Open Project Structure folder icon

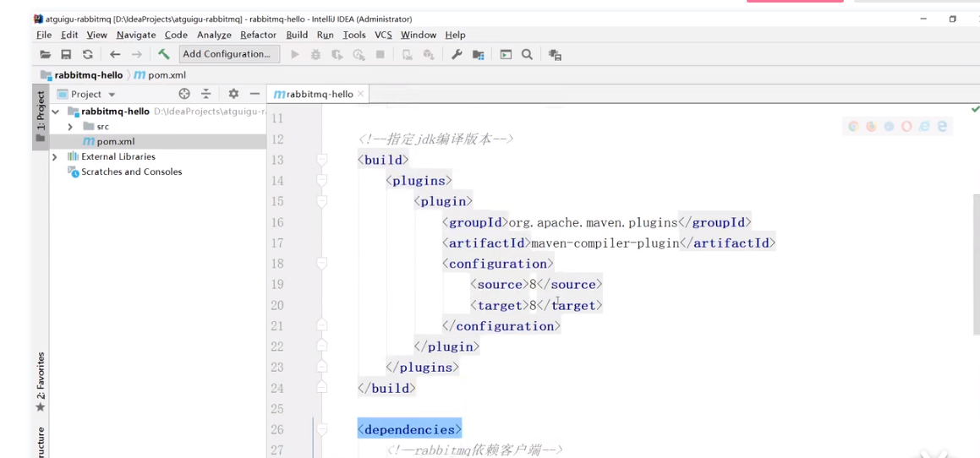pyautogui.click(x=478, y=54)
